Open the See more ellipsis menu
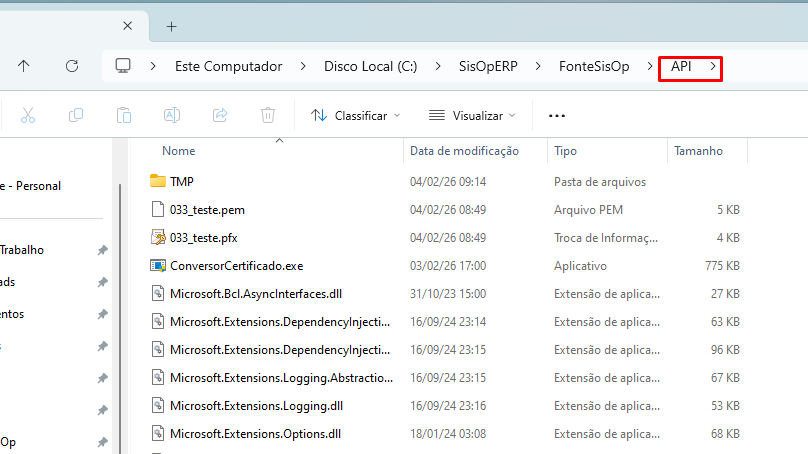This screenshot has width=808, height=454. coord(557,115)
